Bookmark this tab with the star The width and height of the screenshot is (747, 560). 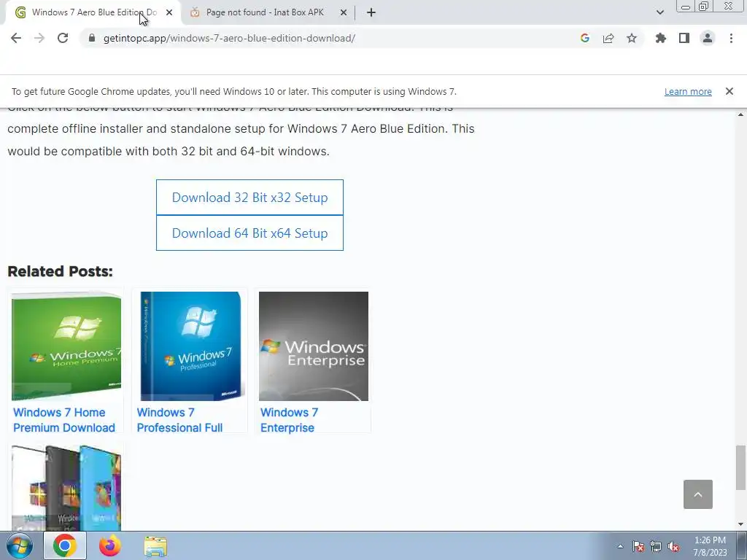631,38
